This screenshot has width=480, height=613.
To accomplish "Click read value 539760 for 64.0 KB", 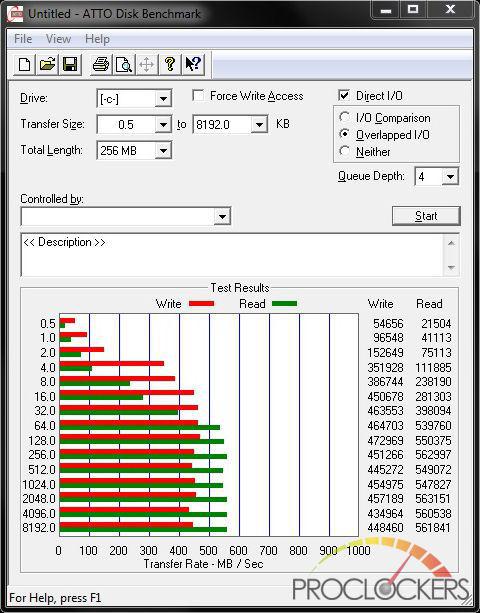I will [x=433, y=425].
